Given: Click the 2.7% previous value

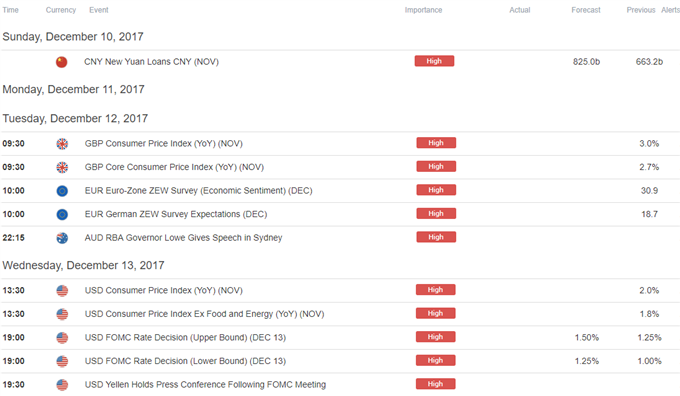Looking at the screenshot, I should click(649, 167).
